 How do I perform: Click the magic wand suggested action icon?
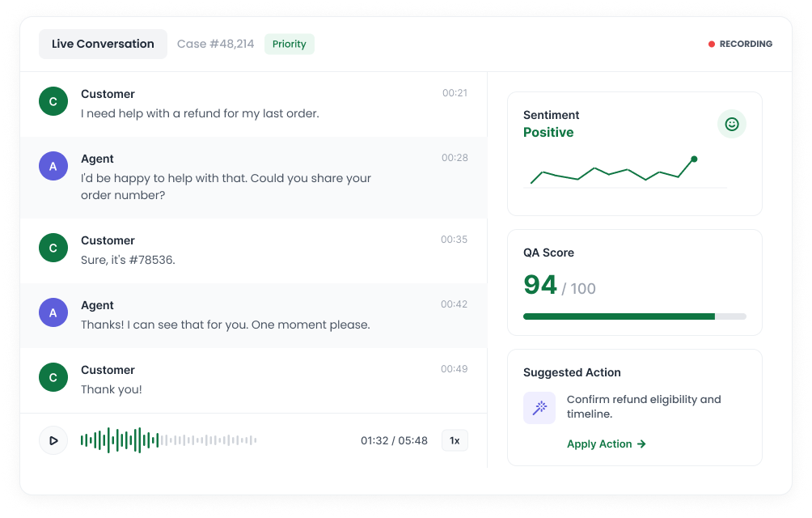pyautogui.click(x=539, y=408)
